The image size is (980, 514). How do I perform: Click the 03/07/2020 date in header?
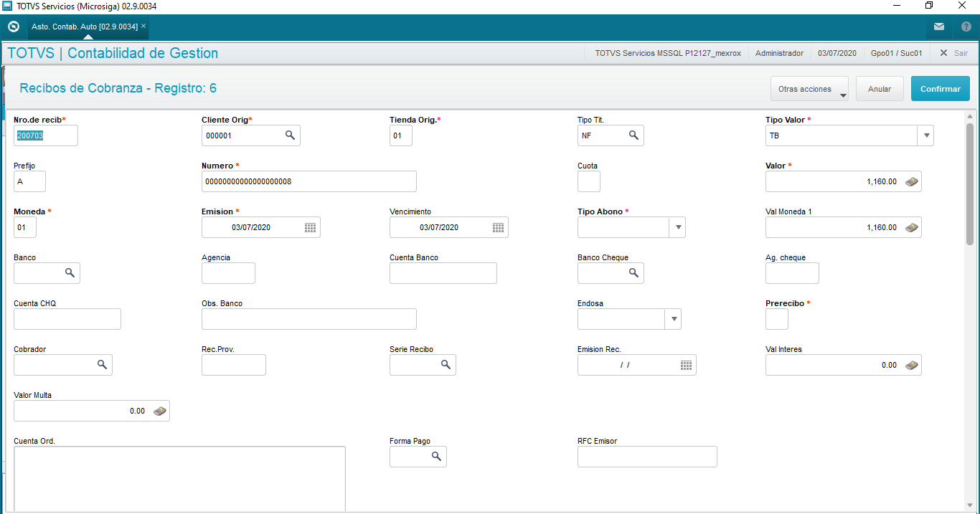coord(837,53)
